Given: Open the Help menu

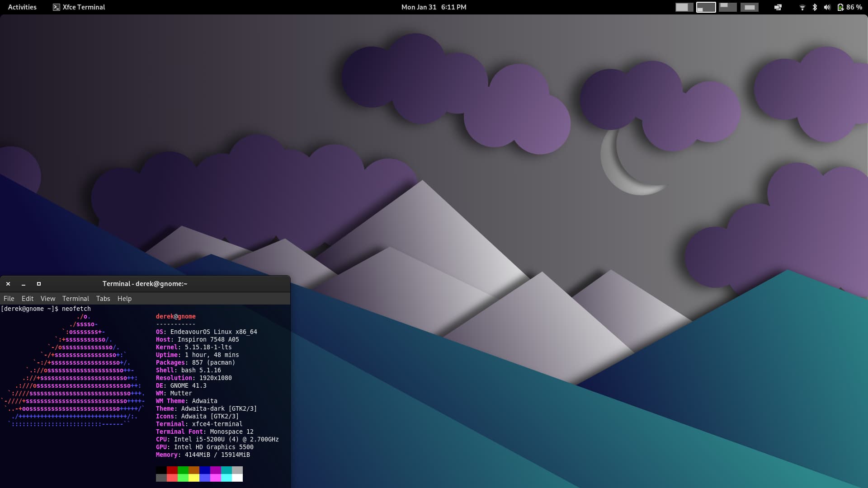Looking at the screenshot, I should point(124,299).
